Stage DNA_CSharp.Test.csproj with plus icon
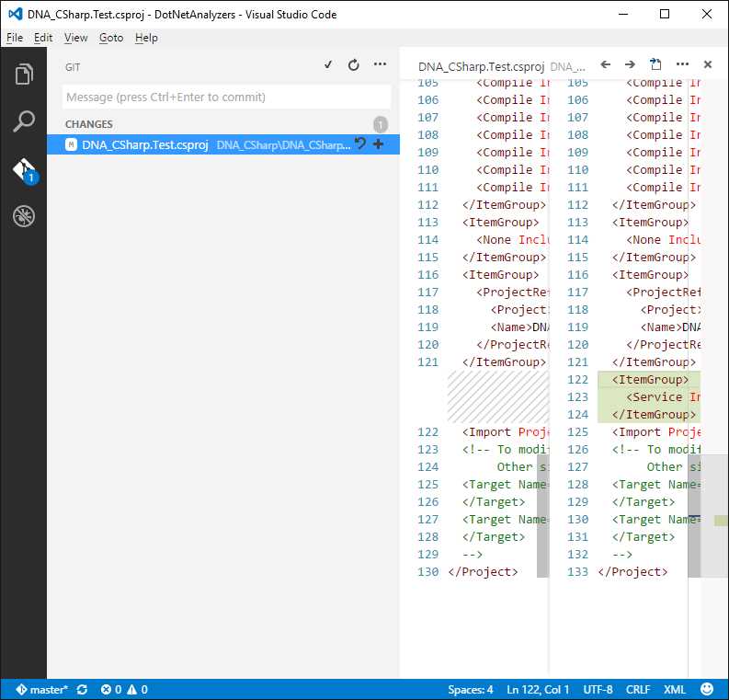 pos(379,144)
